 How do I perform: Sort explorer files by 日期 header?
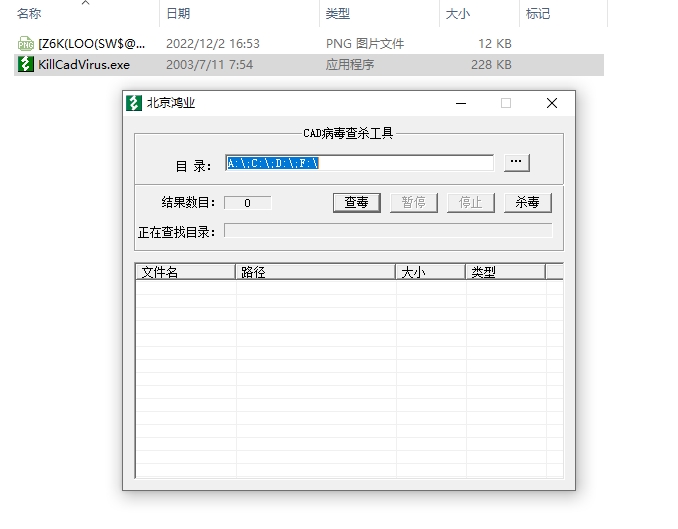tap(178, 14)
